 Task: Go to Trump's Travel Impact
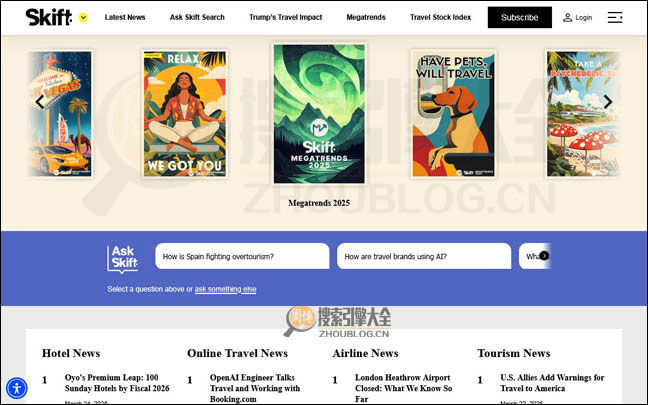(286, 17)
